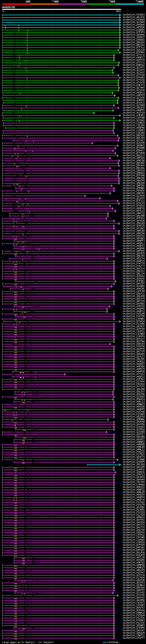Click the 480 end position marker
146x644 pixels.
pyautogui.click(x=118, y=11)
